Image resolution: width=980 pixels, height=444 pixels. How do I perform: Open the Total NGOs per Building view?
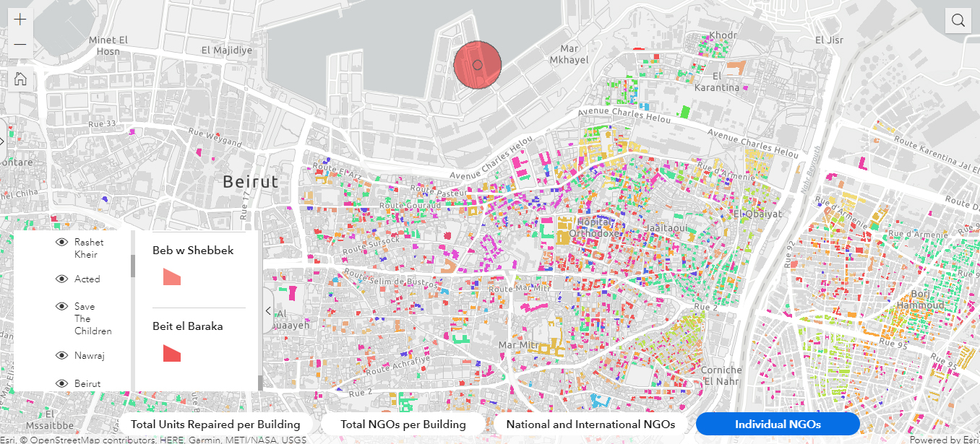pyautogui.click(x=403, y=424)
